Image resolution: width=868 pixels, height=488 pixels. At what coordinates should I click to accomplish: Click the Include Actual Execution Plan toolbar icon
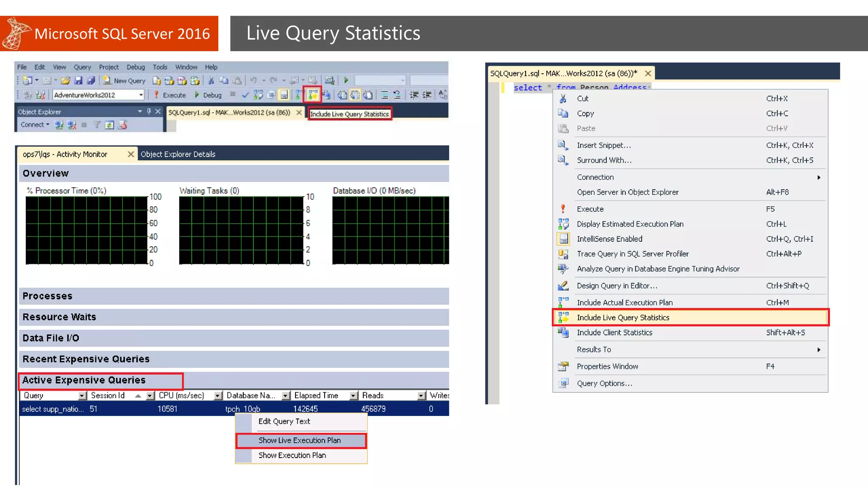click(x=298, y=95)
